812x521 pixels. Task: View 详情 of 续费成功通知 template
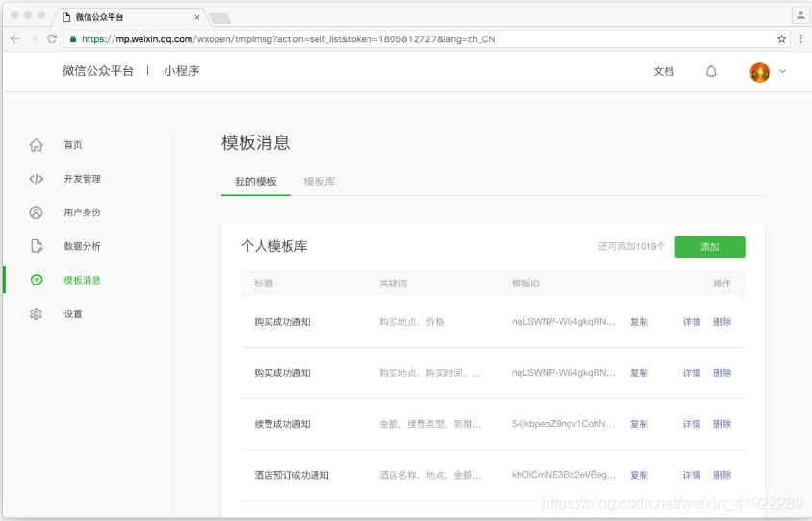click(x=692, y=424)
